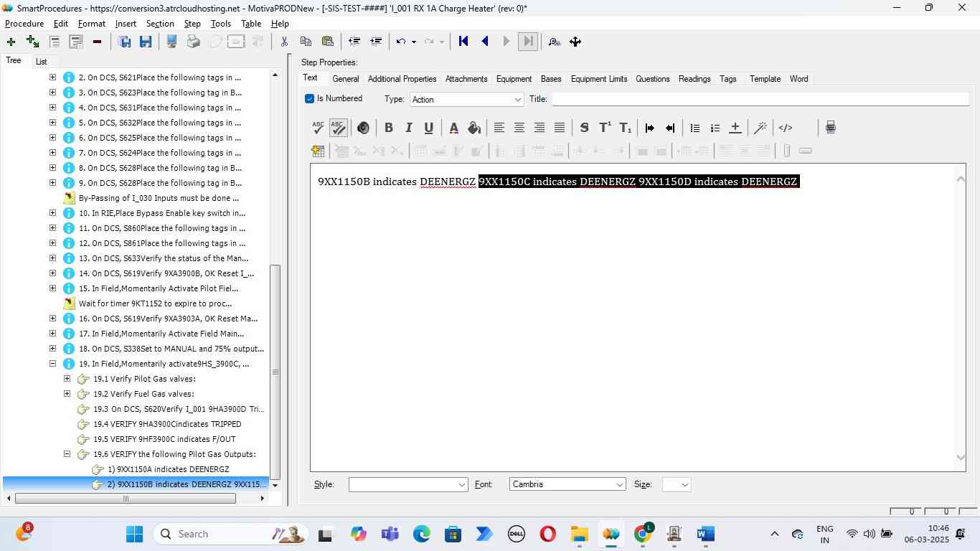Viewport: 980px width, 551px height.
Task: Apply Strikethrough formatting
Action: 584,128
